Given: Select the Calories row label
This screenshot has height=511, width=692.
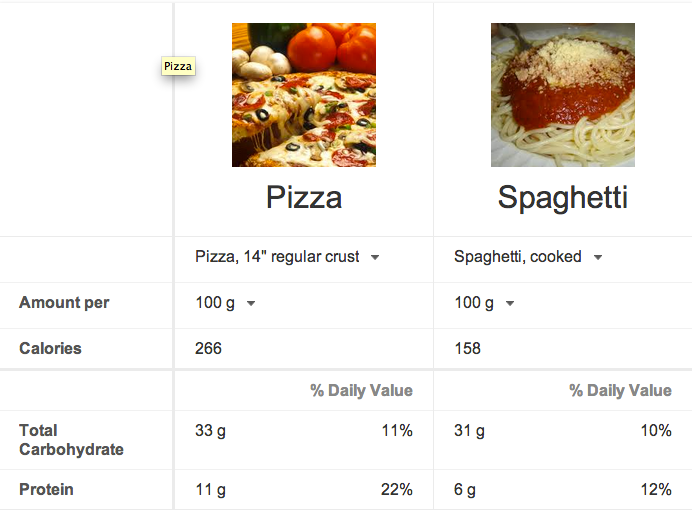Looking at the screenshot, I should [x=50, y=349].
